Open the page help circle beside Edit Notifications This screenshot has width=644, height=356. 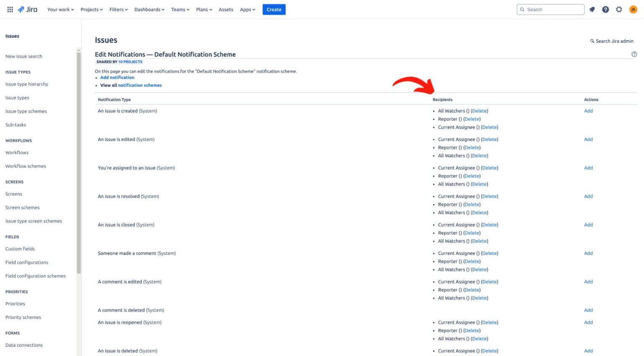634,54
